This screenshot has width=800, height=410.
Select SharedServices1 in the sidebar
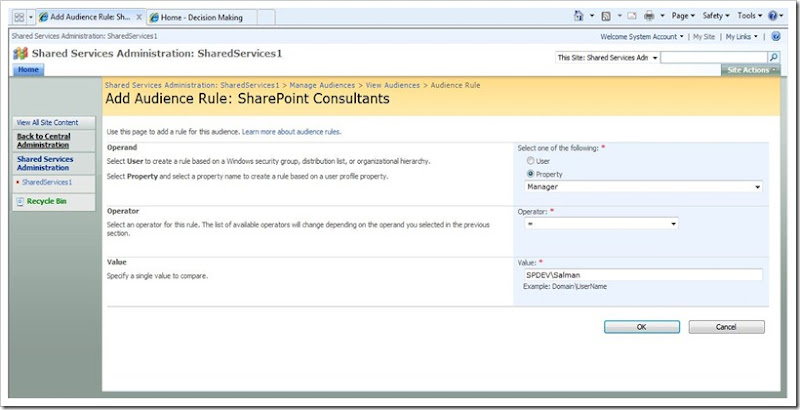(47, 182)
